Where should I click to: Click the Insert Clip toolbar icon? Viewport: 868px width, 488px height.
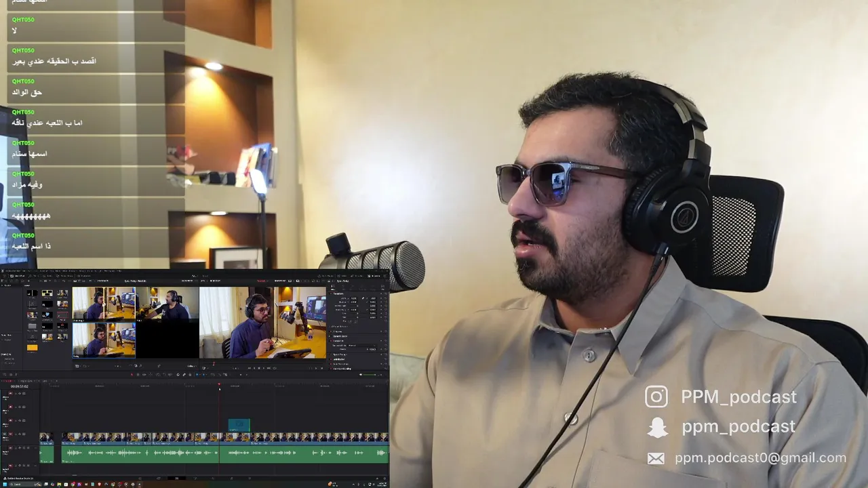[x=158, y=375]
